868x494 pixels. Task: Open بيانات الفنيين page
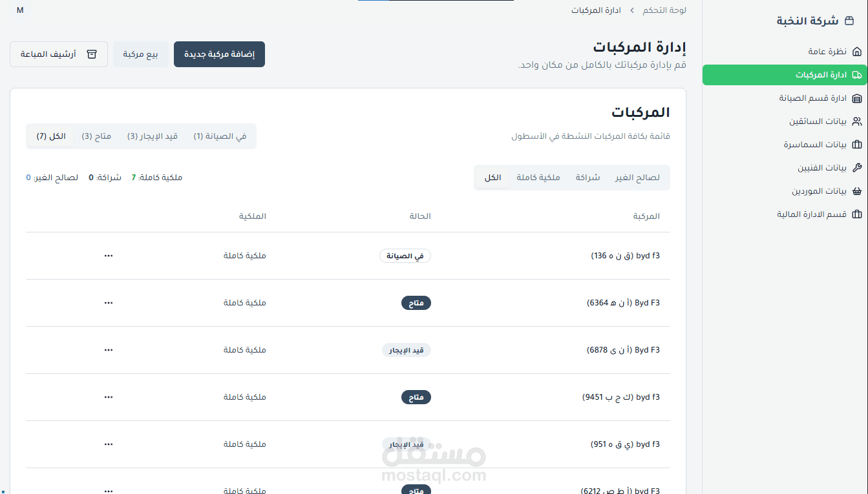coord(785,168)
